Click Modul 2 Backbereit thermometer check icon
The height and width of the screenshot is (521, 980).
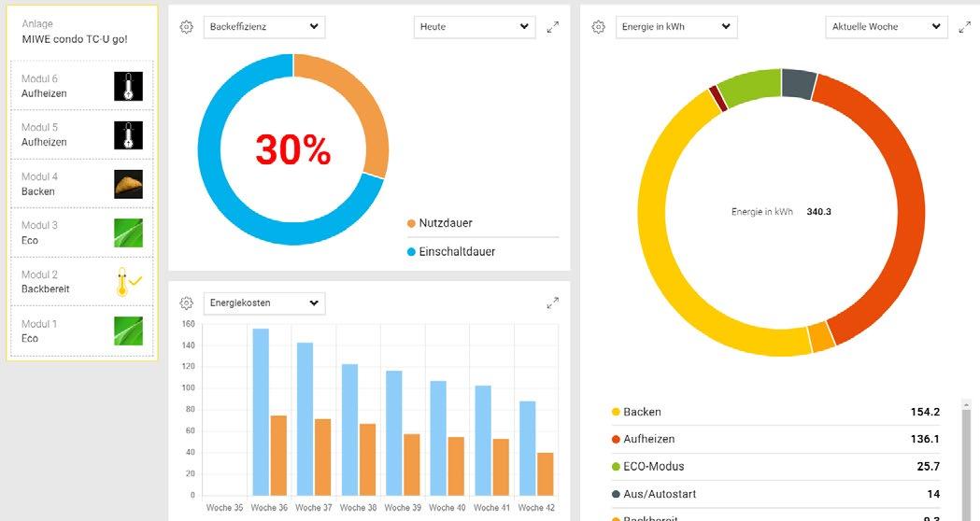[128, 282]
